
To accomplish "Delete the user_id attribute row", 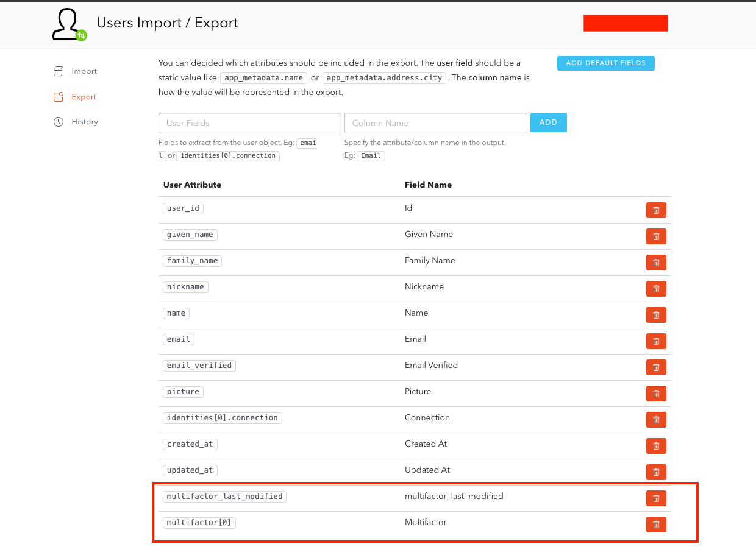I will (x=656, y=210).
